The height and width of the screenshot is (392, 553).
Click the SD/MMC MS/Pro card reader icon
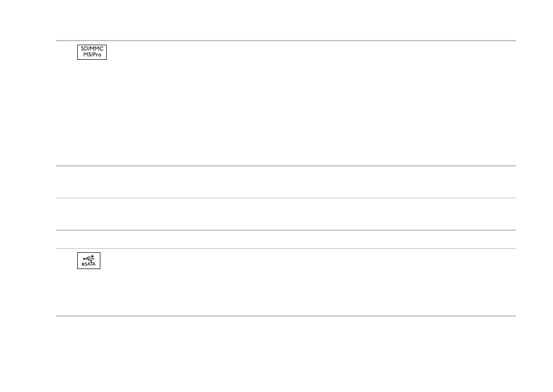coord(92,52)
